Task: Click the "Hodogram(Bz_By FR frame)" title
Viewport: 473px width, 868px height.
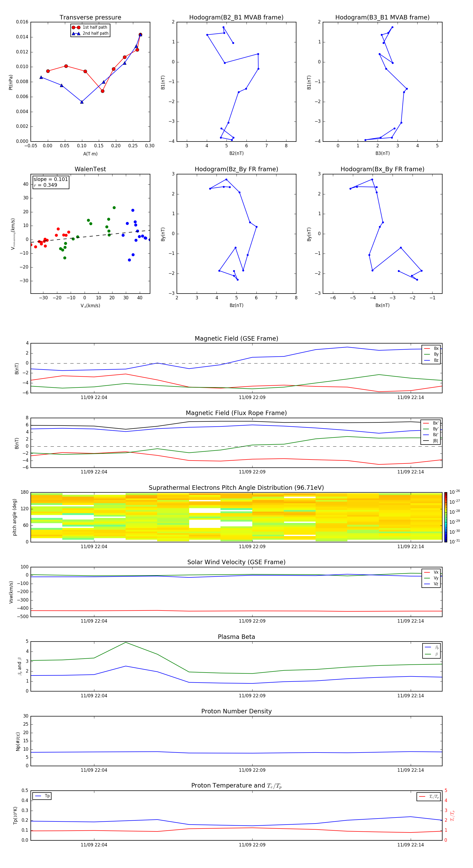Action: 236,169
